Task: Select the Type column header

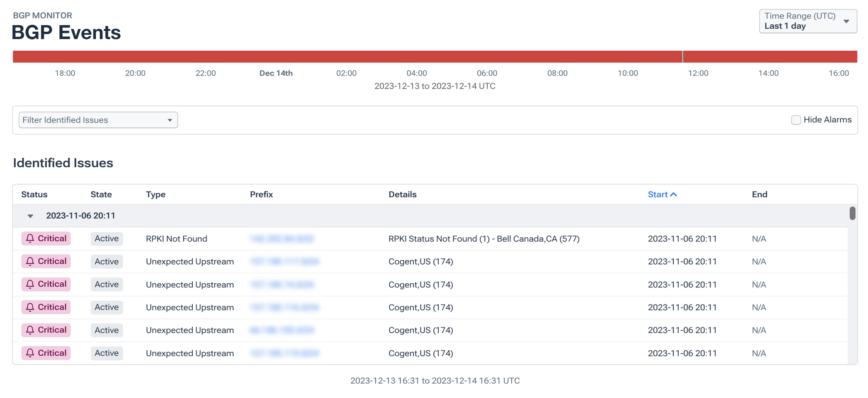Action: point(155,194)
